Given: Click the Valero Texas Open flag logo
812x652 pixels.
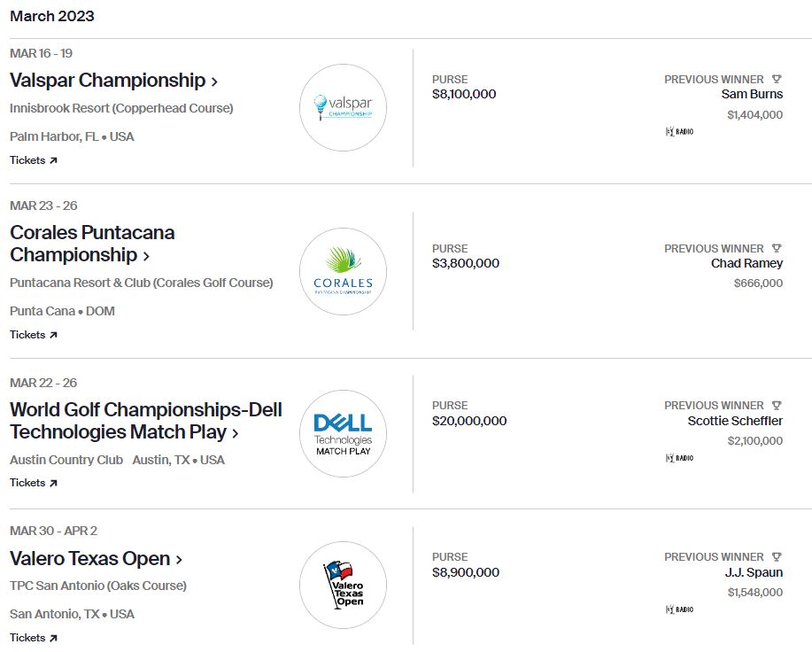Looking at the screenshot, I should click(x=343, y=585).
